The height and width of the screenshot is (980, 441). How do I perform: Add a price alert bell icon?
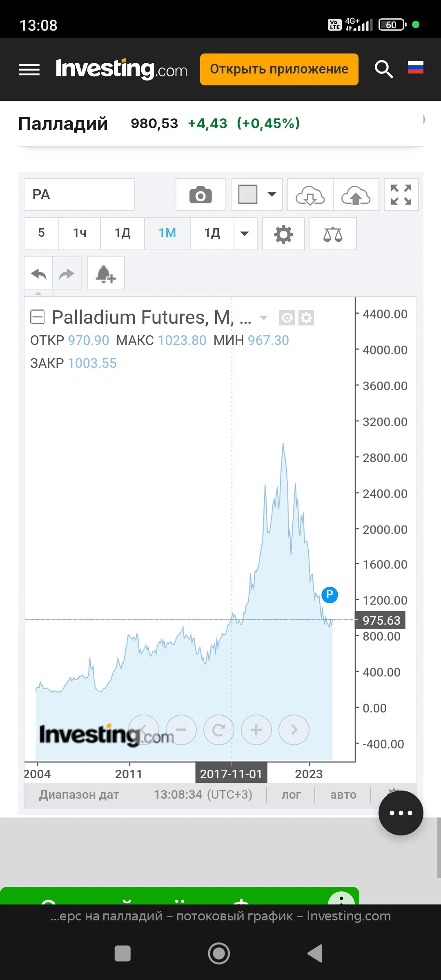coord(106,273)
